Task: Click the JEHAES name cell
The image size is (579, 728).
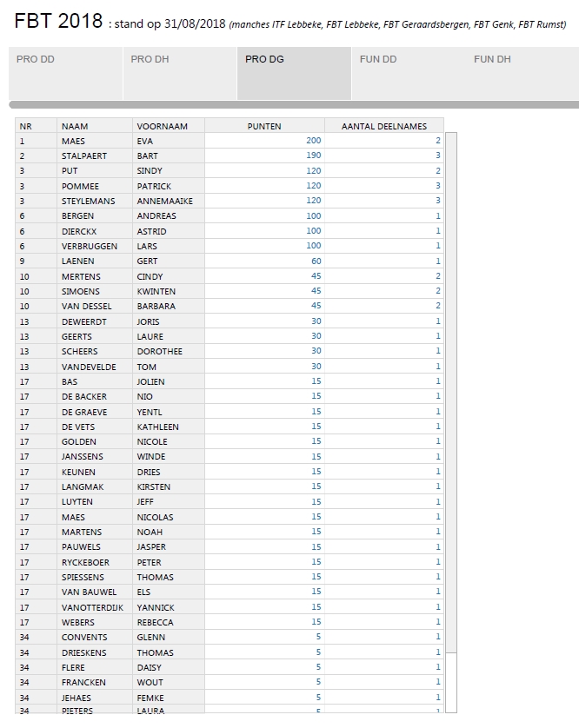Action: (x=95, y=697)
